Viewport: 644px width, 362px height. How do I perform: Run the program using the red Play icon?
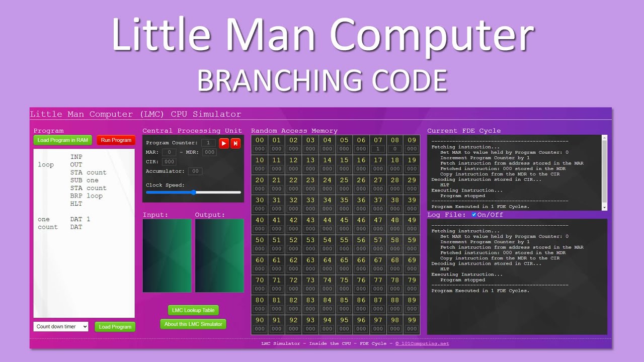[223, 143]
